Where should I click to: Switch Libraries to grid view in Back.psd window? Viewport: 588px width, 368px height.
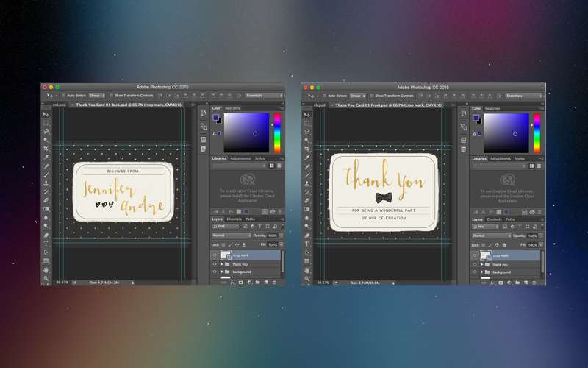click(x=272, y=166)
